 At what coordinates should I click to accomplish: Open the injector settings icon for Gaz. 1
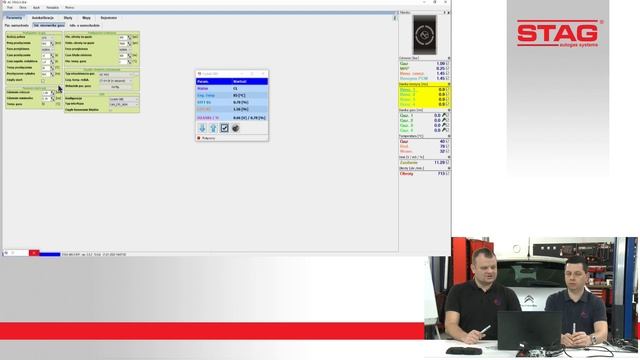coord(444,116)
